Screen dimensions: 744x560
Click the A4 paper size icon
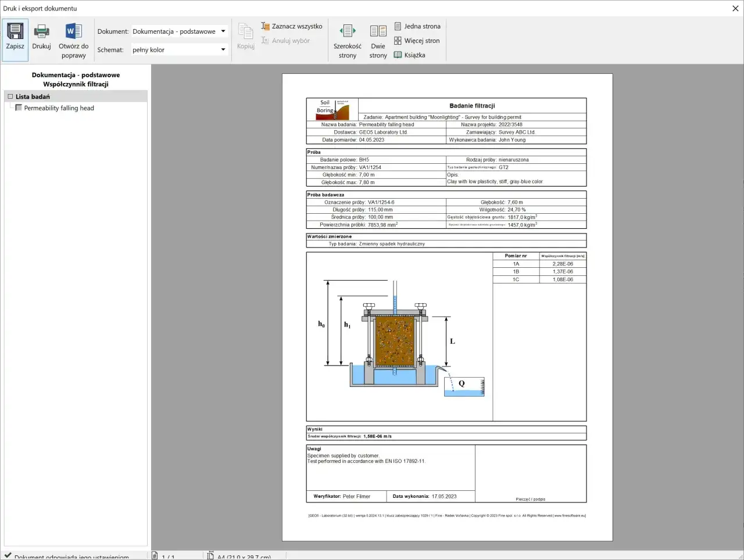210,556
